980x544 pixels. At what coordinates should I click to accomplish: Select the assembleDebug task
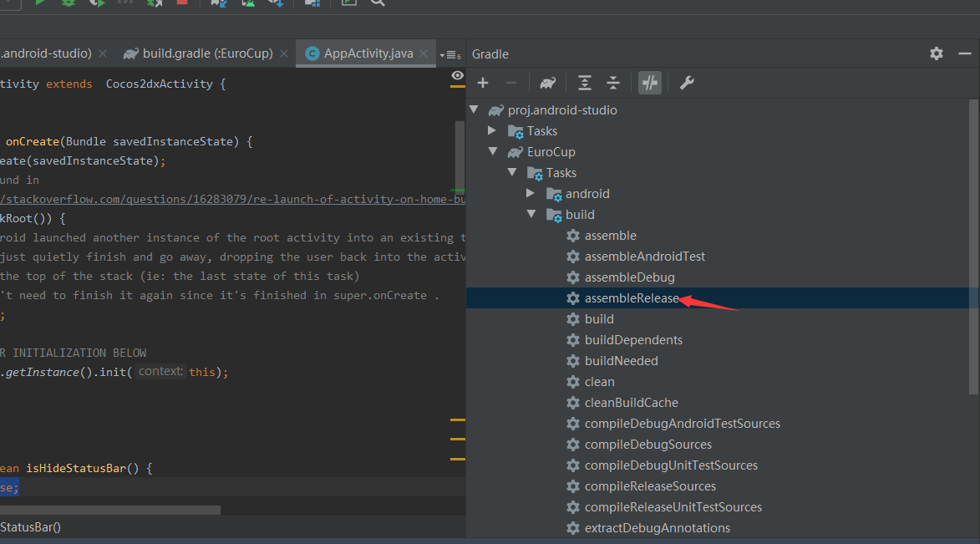(629, 277)
